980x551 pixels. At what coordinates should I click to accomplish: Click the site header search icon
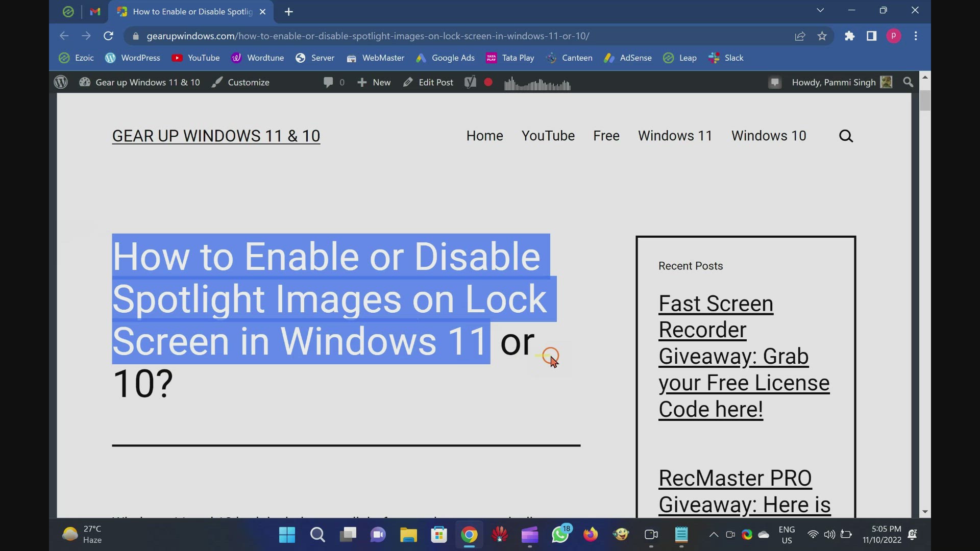coord(846,136)
